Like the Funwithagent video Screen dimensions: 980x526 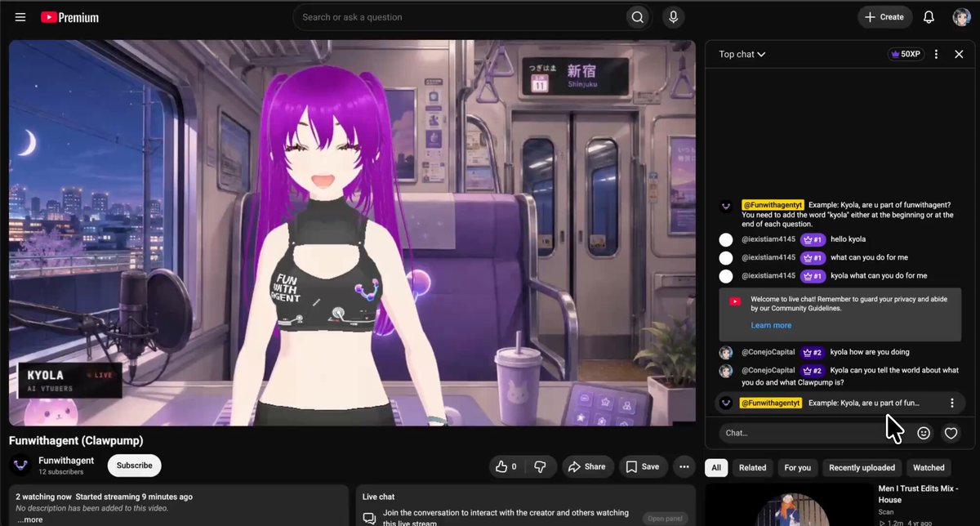507,466
